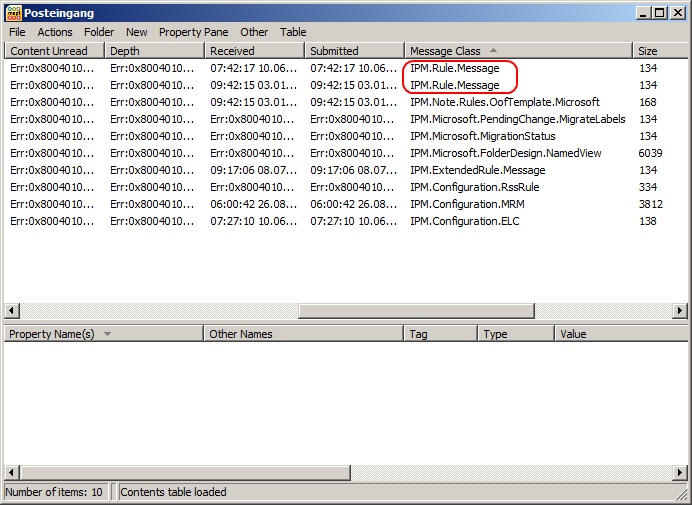Click the MFCMAPI app icon in title bar
692x505 pixels.
click(14, 13)
